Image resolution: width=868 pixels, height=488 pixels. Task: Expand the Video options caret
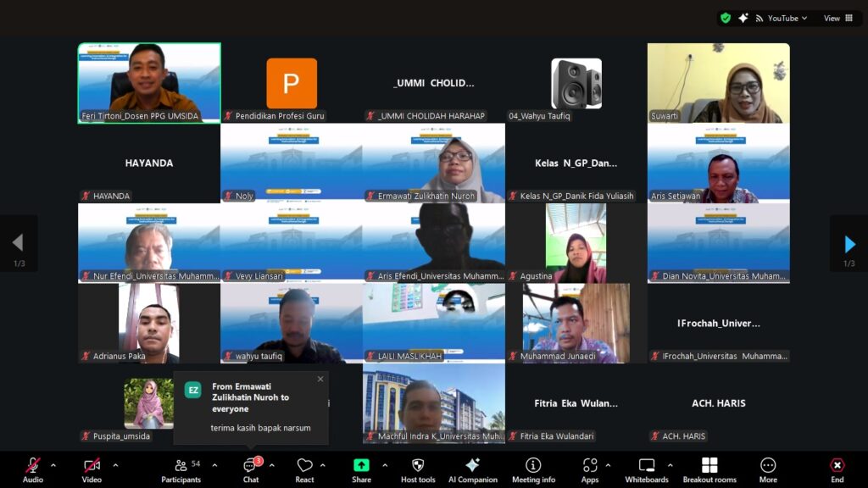pos(115,465)
